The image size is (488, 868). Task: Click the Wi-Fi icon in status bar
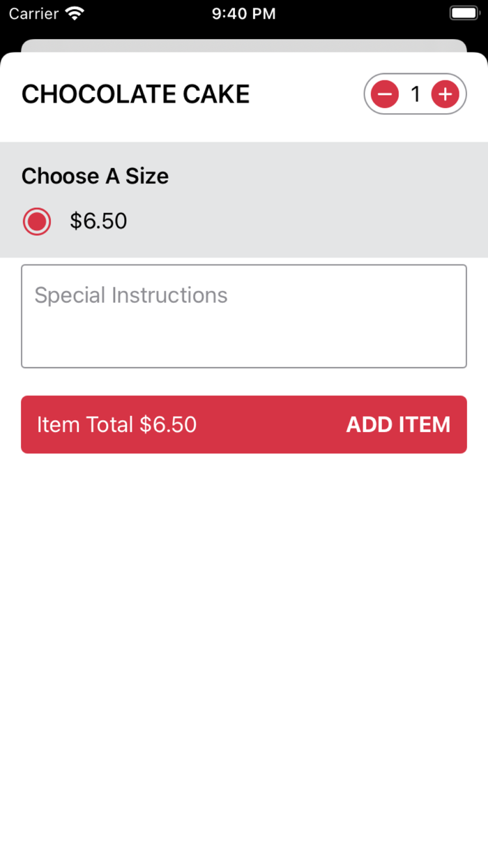click(73, 13)
